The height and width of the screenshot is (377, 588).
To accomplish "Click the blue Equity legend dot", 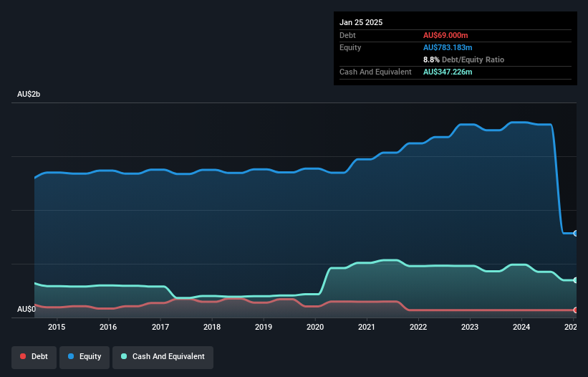I will (71, 356).
